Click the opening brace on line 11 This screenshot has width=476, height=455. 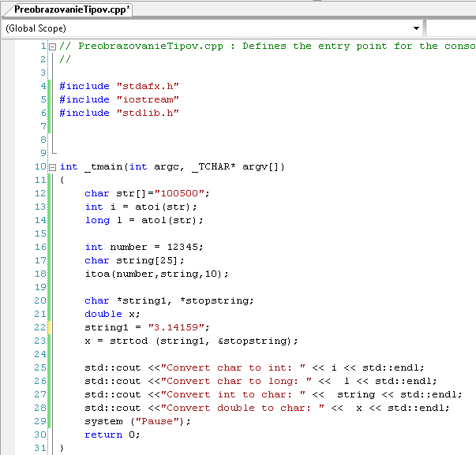click(62, 180)
